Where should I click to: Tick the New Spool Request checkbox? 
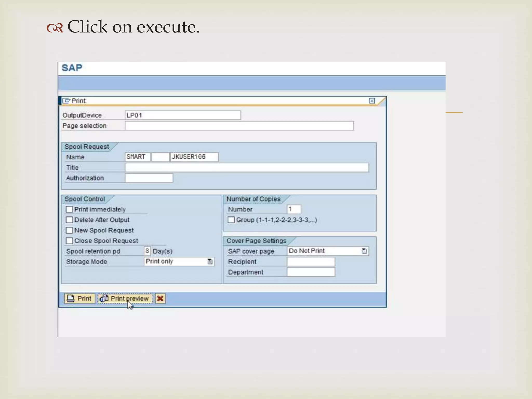pos(69,230)
